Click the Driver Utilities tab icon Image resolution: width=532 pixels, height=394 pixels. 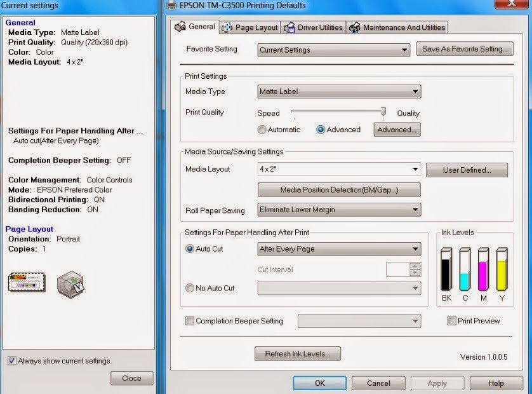coord(291,27)
